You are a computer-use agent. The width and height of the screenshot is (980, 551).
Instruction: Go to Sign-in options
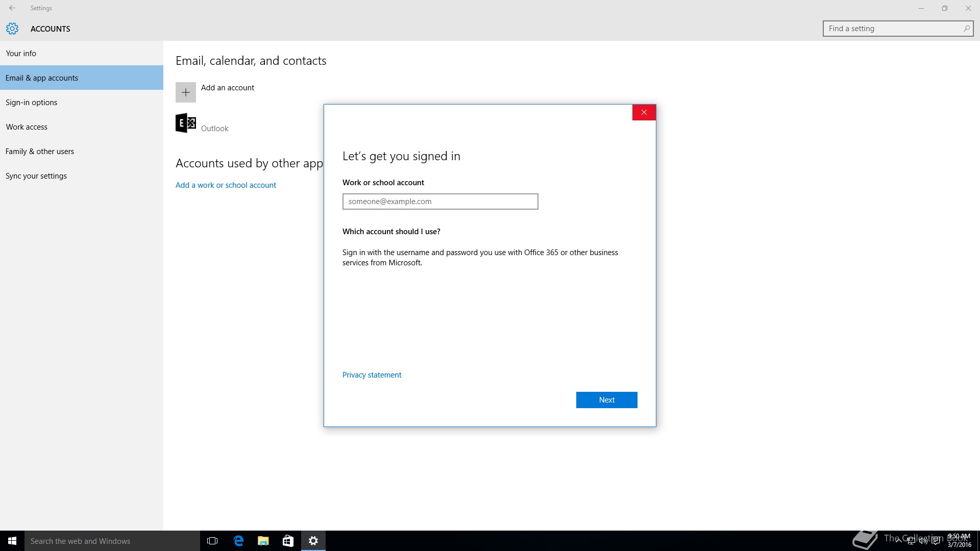point(31,102)
